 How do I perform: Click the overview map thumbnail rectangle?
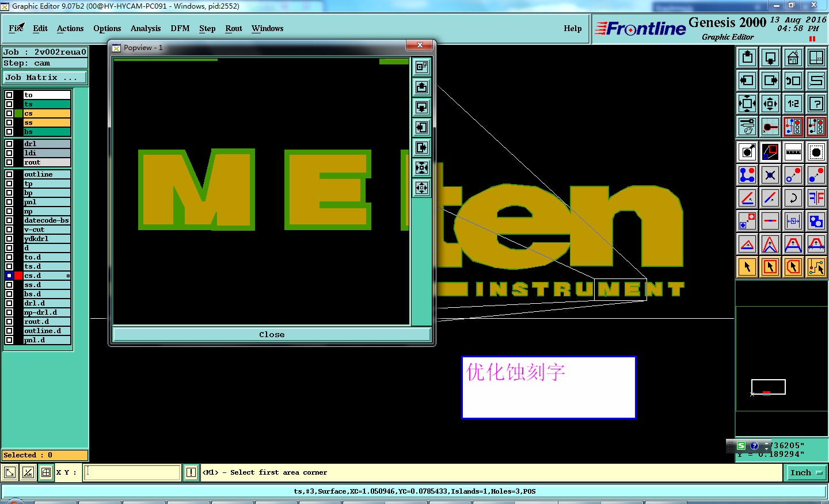point(769,387)
